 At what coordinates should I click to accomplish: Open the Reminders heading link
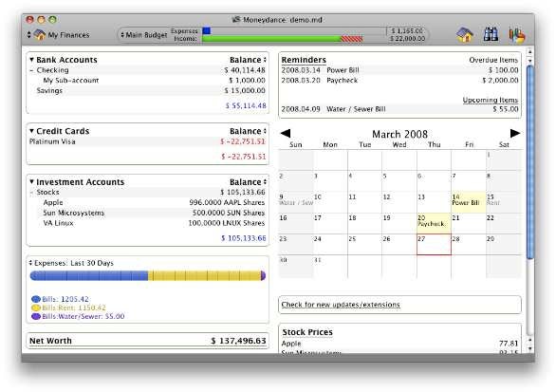point(304,60)
